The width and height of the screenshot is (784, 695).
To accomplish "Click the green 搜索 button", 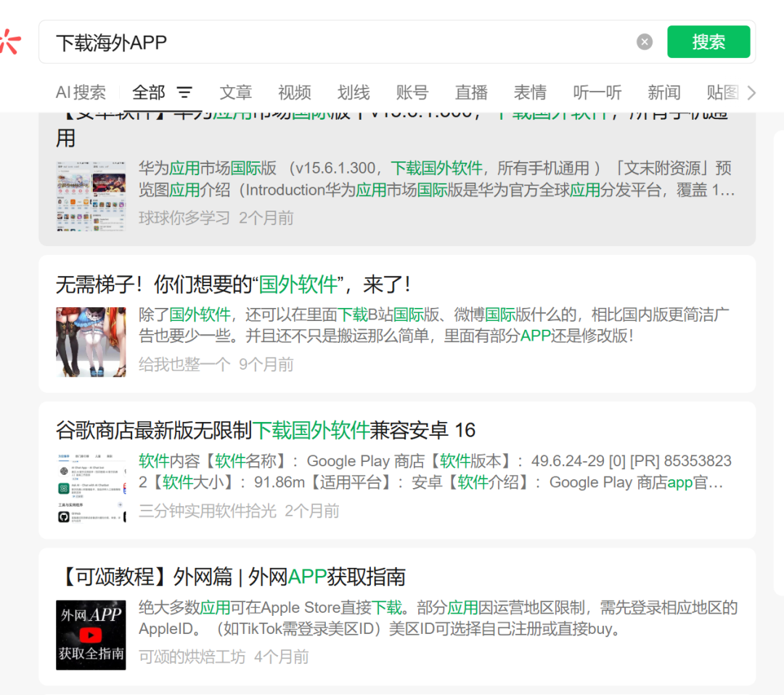I will (x=709, y=42).
